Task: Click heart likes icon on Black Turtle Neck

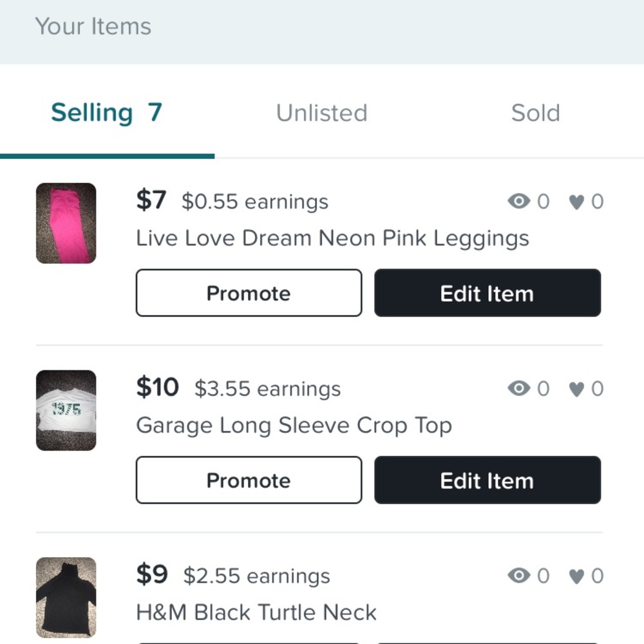Action: [576, 576]
